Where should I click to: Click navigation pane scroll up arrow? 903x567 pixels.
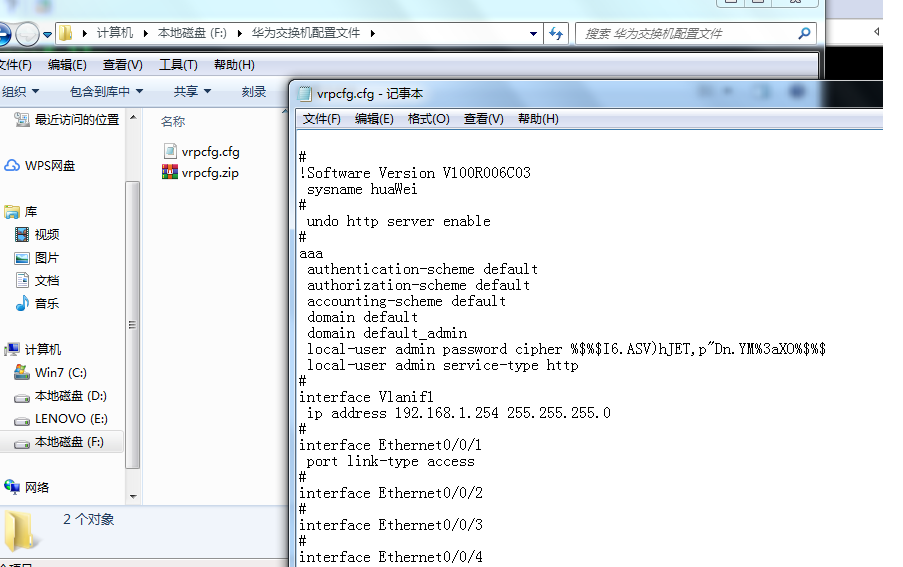click(133, 117)
